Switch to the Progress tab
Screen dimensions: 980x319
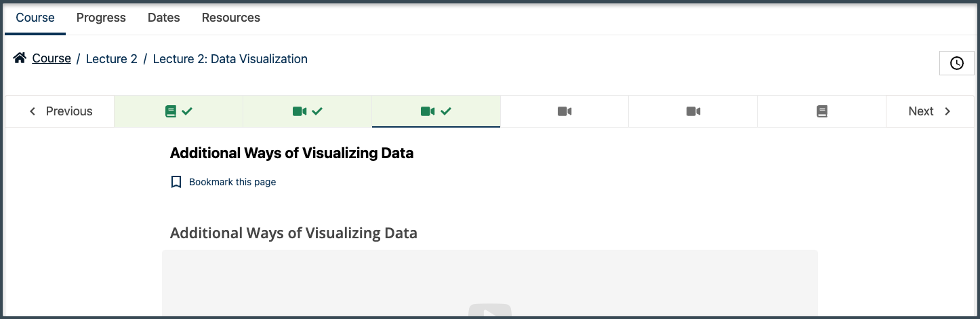(x=101, y=18)
